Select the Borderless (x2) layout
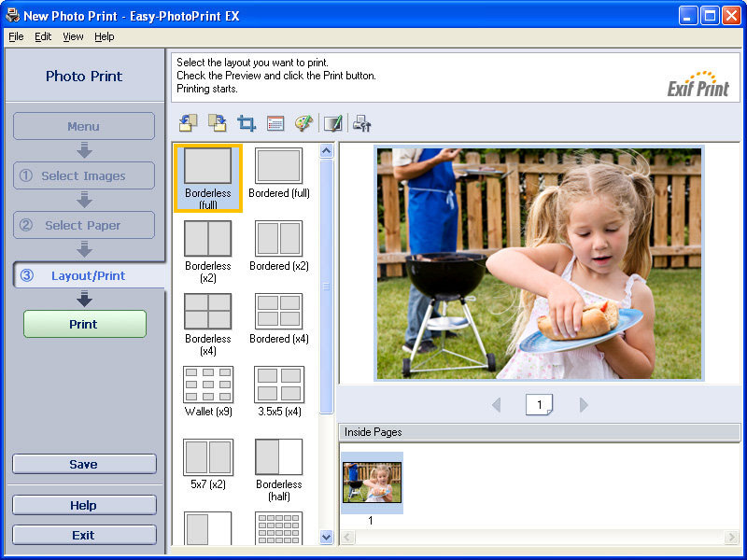Viewport: 747px width, 560px height. (x=207, y=246)
